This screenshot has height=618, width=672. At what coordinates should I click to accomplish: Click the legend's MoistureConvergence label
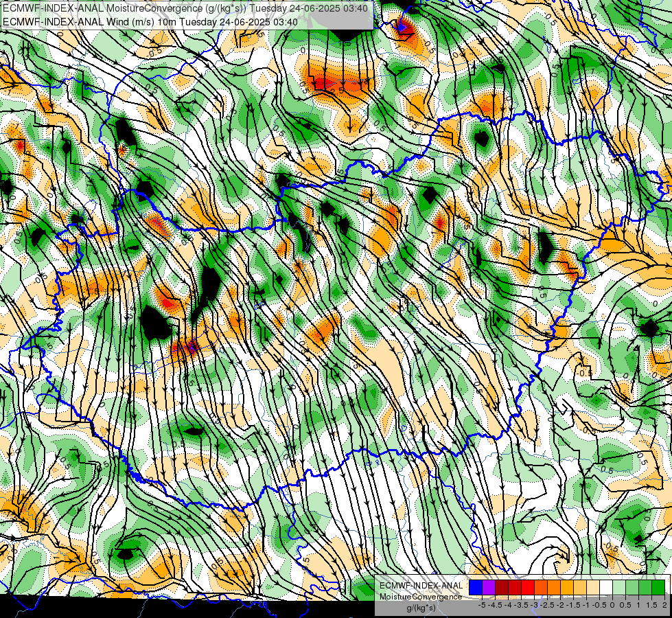point(421,597)
